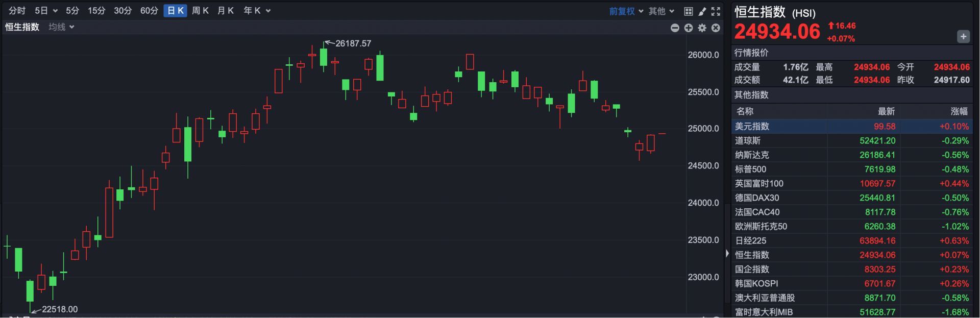Zoom out chart with minus circle icon

(675, 28)
